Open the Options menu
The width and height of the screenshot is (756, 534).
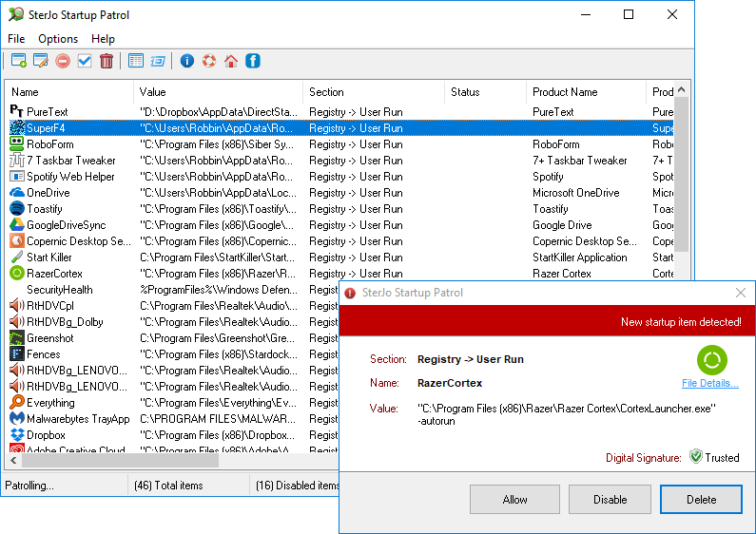point(58,39)
